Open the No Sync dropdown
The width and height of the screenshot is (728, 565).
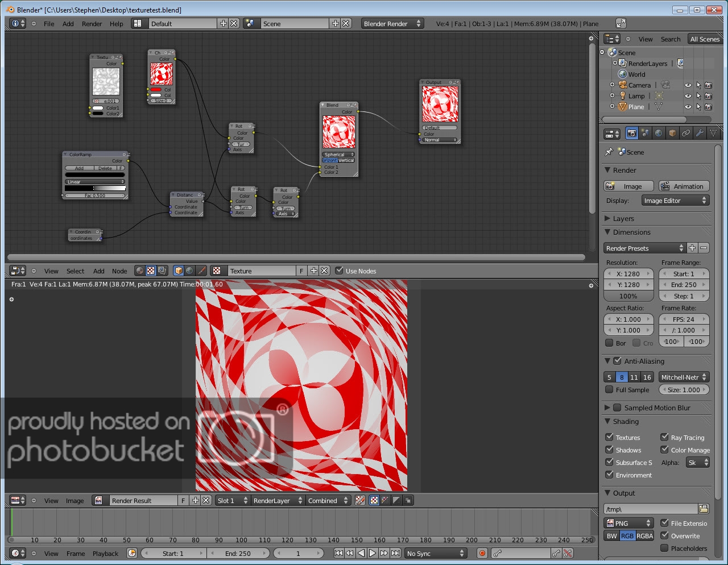[436, 553]
